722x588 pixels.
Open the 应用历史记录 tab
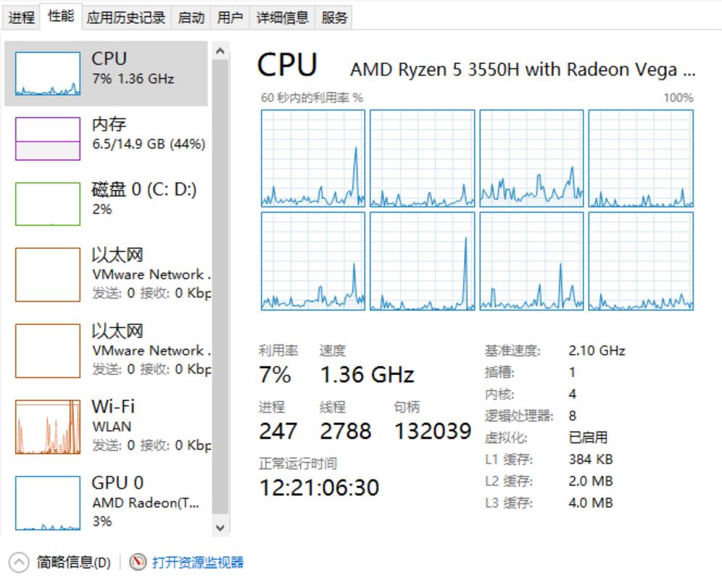(x=126, y=18)
